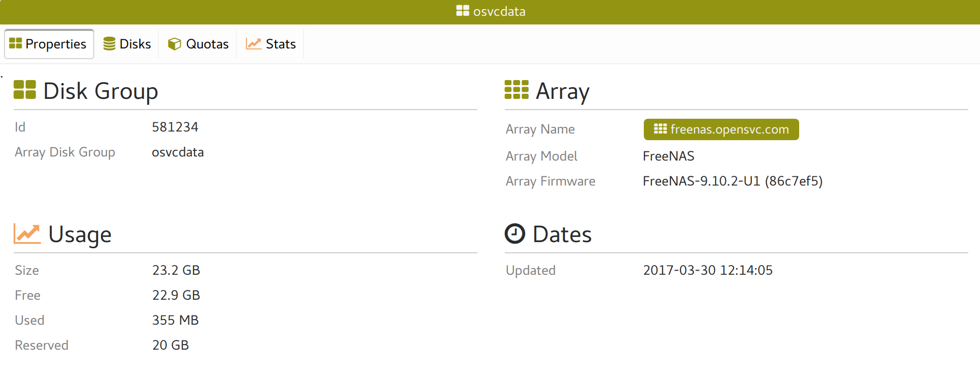Click the Quotas tab cube icon
Viewport: 980px width, 368px height.
click(x=174, y=44)
